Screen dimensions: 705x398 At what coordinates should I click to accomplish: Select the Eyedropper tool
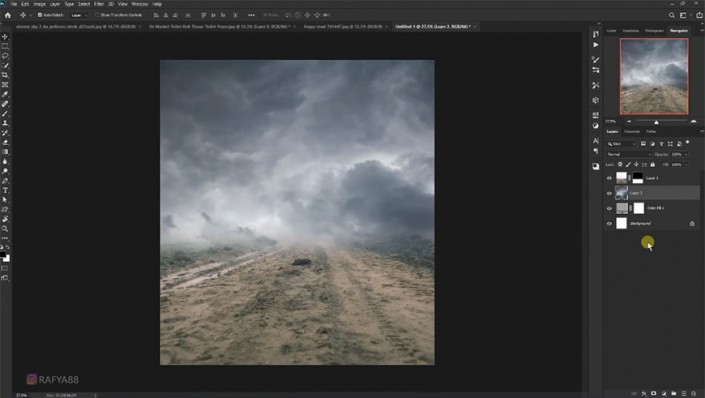coord(5,94)
